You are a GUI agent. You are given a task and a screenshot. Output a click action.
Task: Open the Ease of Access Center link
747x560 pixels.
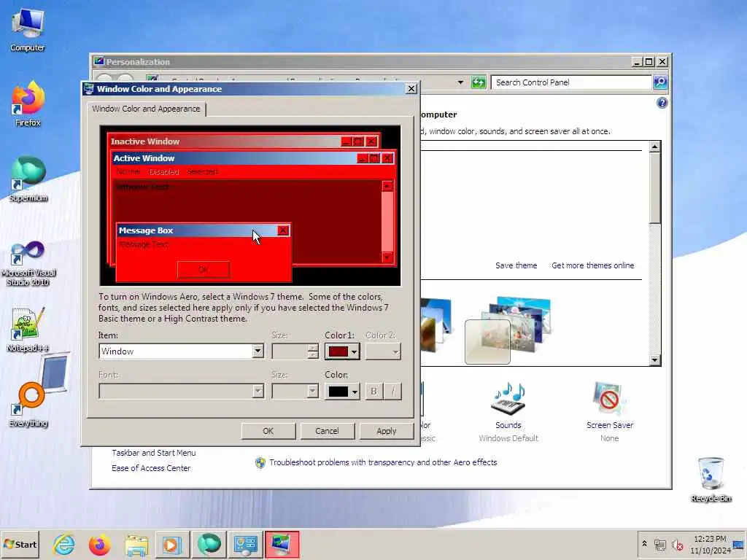(151, 468)
